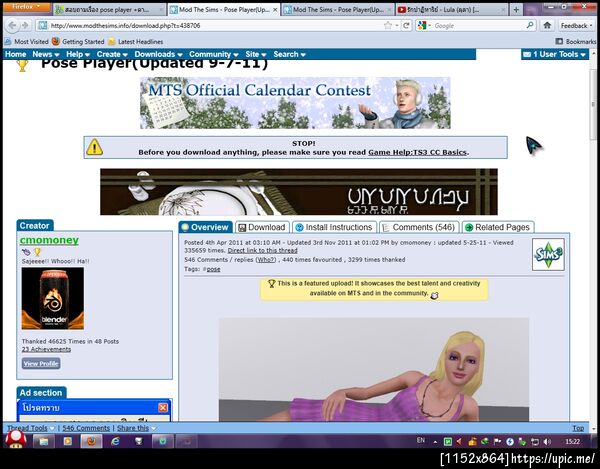Click Home in site navigation
Image resolution: width=600 pixels, height=469 pixels.
[16, 54]
